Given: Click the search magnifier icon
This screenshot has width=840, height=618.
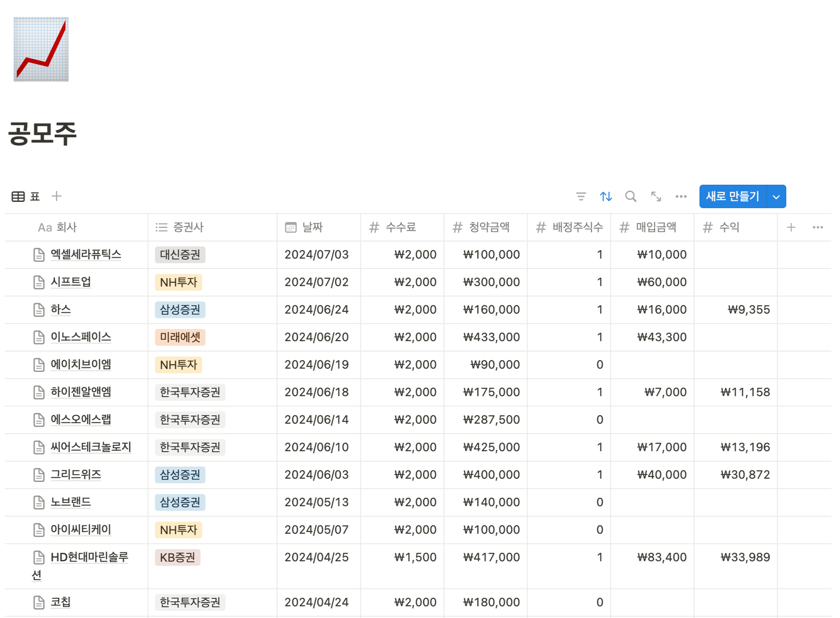Looking at the screenshot, I should tap(631, 196).
